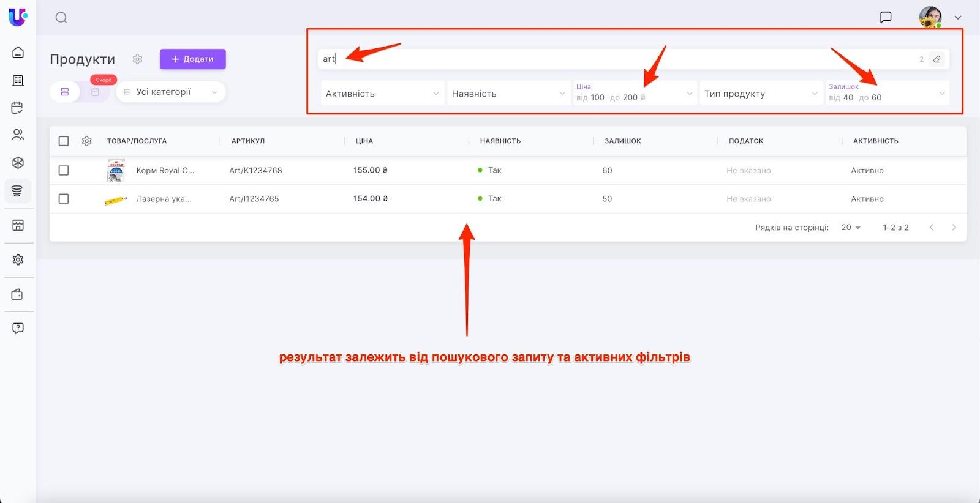
Task: Click the gear icon next to Продукти
Action: pyautogui.click(x=137, y=59)
